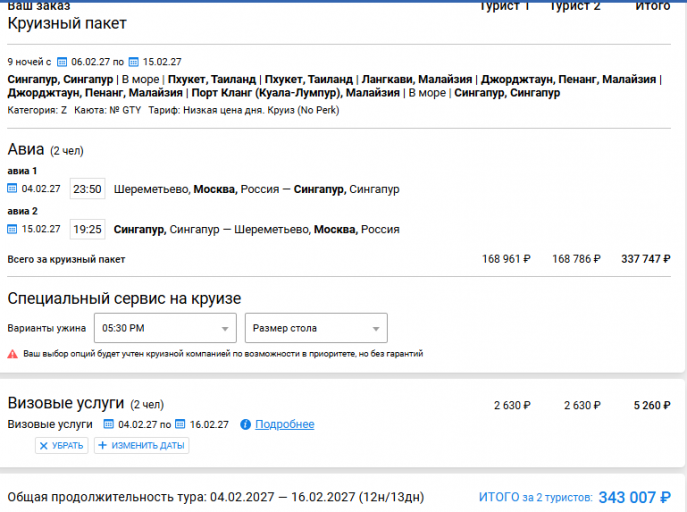Click the Варианты ужина label
This screenshot has height=512, width=687.
point(46,328)
